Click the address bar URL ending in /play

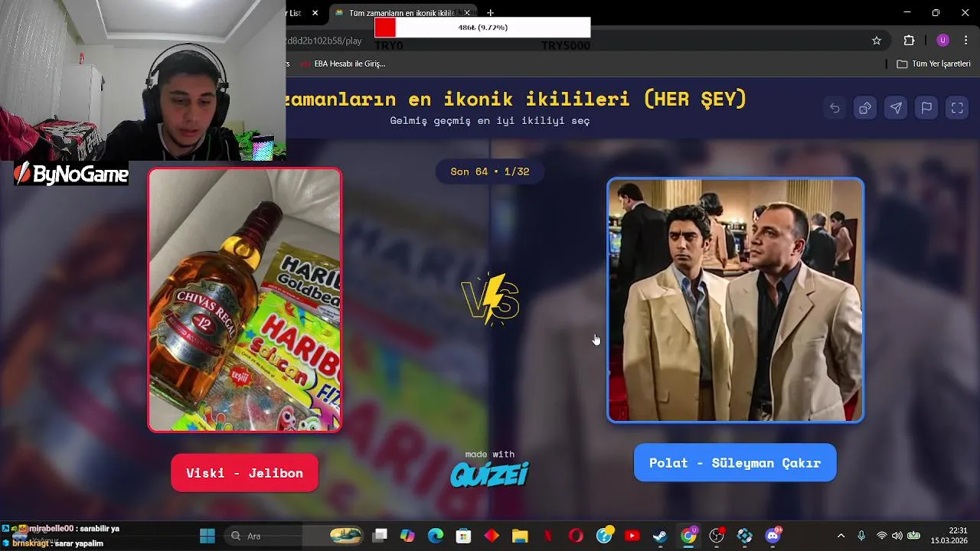(324, 41)
